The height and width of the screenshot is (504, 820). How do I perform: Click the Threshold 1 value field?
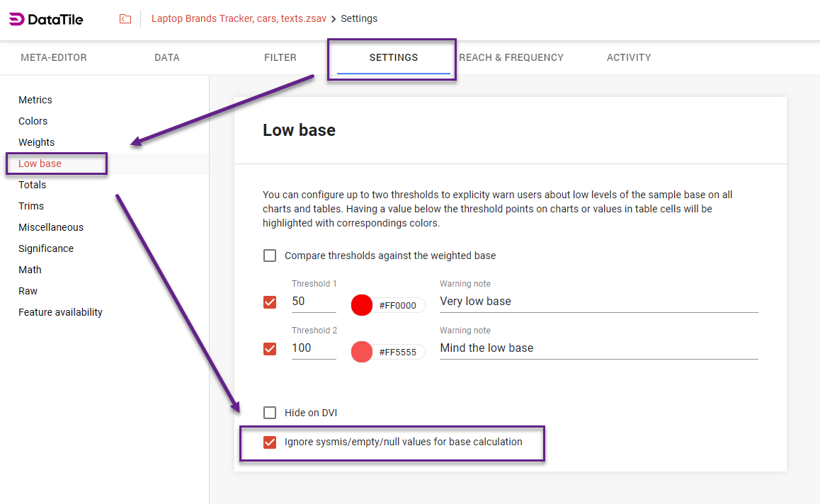(313, 302)
